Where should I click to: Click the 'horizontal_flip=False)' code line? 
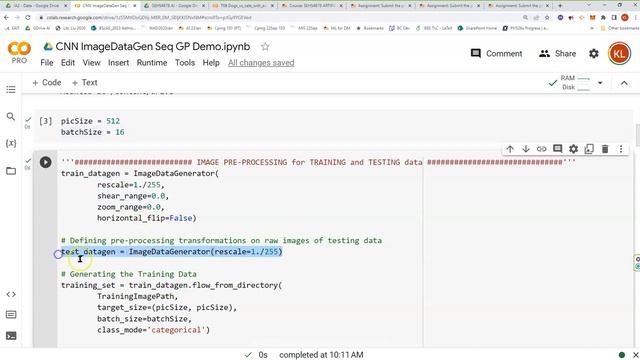point(147,218)
